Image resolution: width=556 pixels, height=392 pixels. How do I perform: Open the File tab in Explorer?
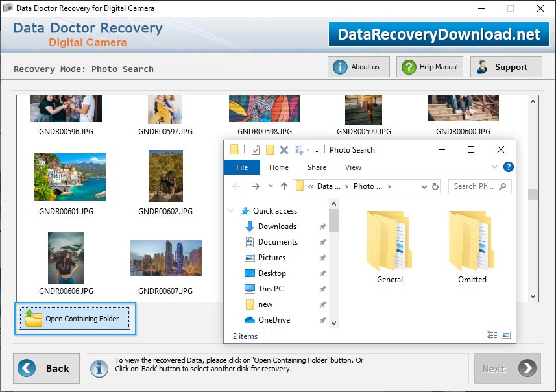coord(242,167)
